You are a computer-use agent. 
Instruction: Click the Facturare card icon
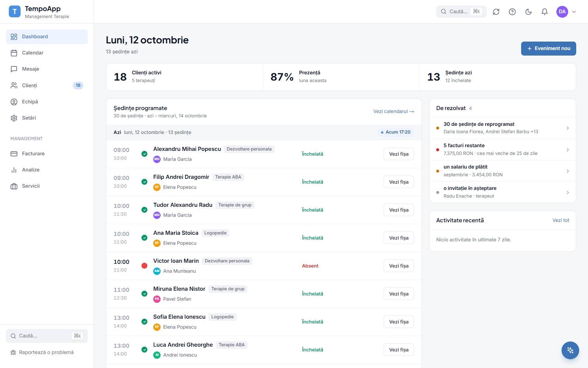14,154
